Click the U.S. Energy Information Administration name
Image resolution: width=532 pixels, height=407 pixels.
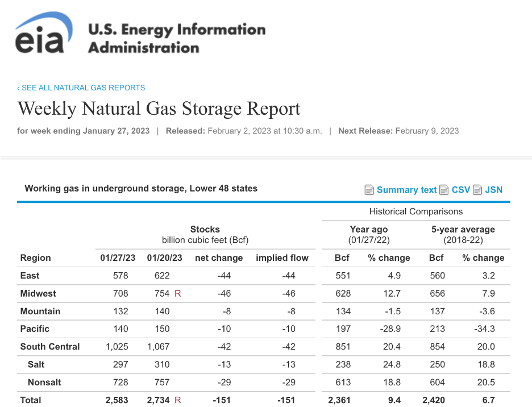[176, 38]
